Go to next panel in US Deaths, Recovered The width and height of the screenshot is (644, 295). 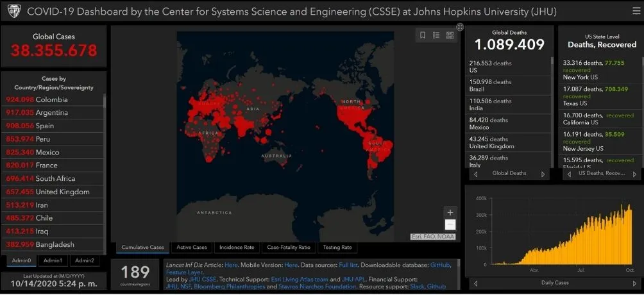click(635, 174)
